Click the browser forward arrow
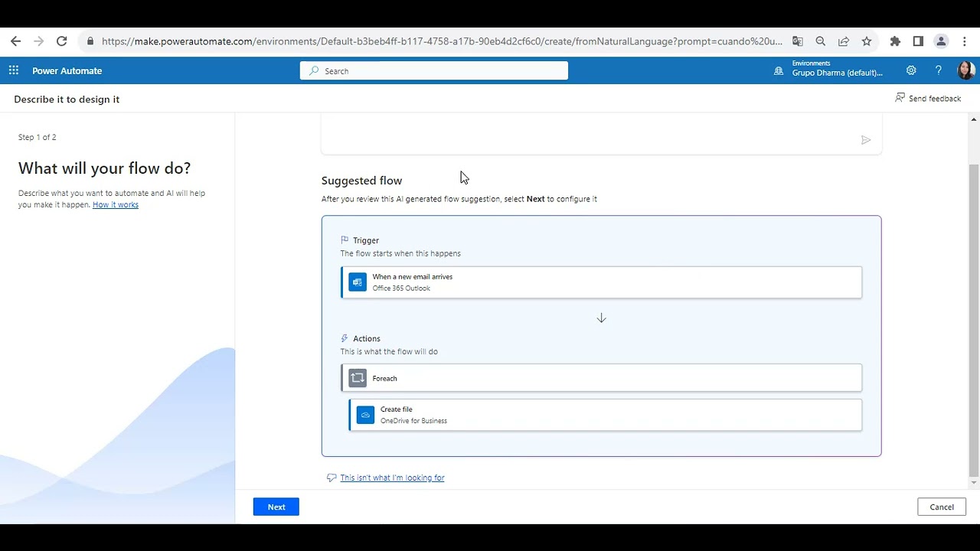The height and width of the screenshot is (551, 980). (39, 41)
